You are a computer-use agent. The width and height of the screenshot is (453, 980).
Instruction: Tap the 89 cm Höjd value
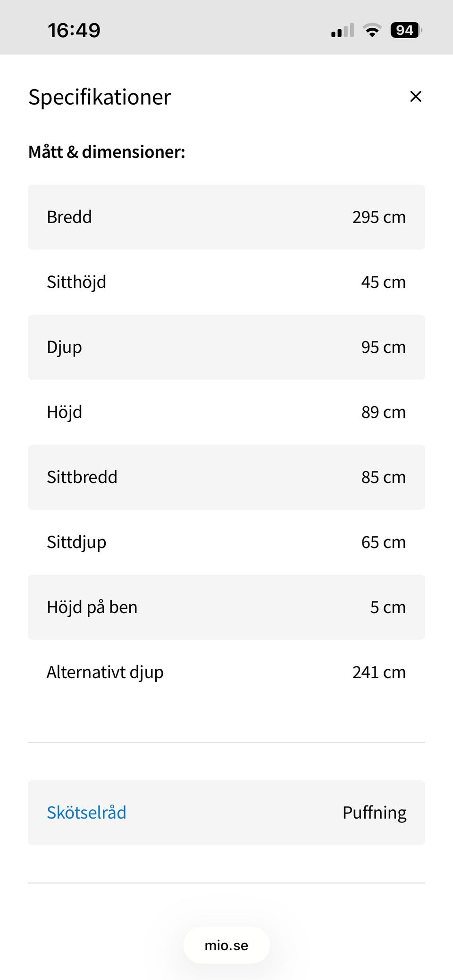(x=383, y=412)
